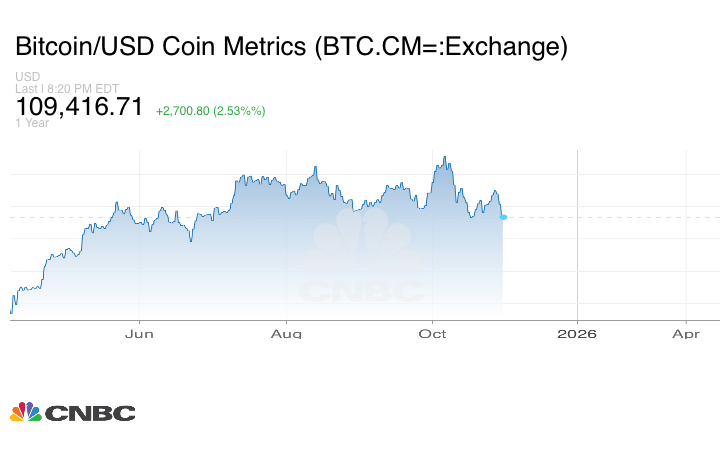Click the Oct label on the x-axis
This screenshot has width=720, height=450.
[432, 333]
